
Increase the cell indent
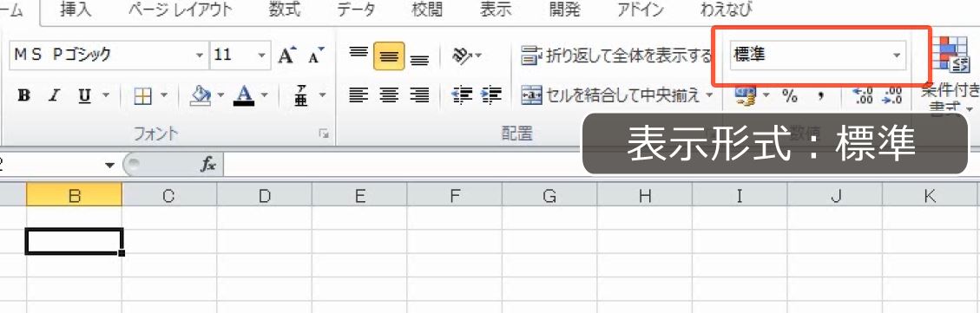(490, 95)
